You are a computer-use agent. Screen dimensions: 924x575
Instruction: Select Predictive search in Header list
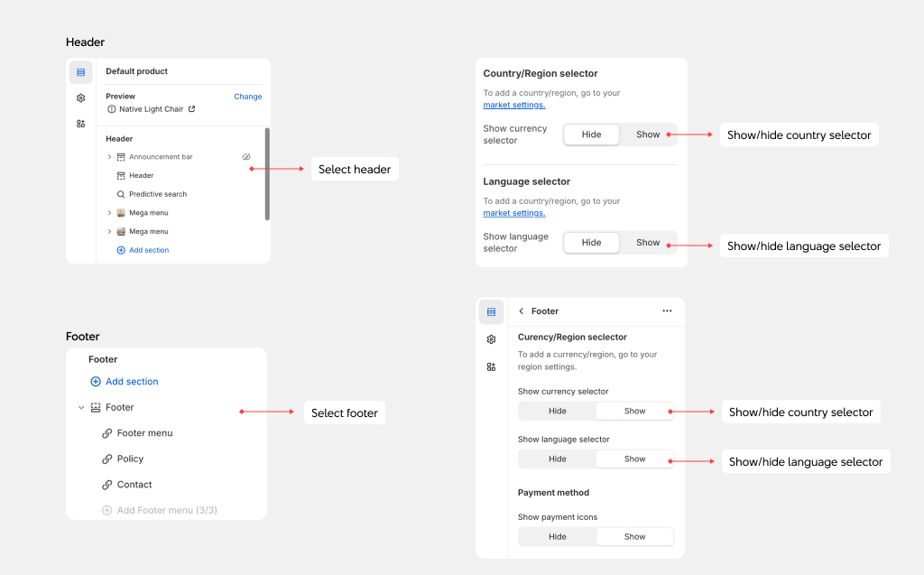point(157,194)
